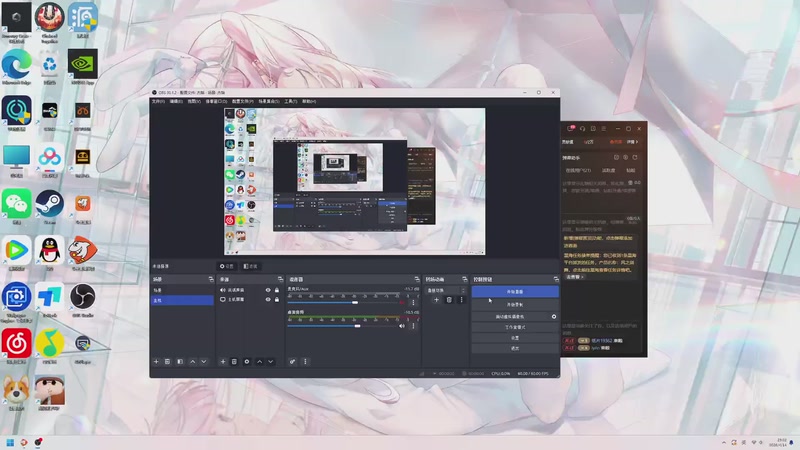Screen dimensions: 800x450
Task: Remove transition using the Scene Transitions trash icon
Action: [449, 300]
